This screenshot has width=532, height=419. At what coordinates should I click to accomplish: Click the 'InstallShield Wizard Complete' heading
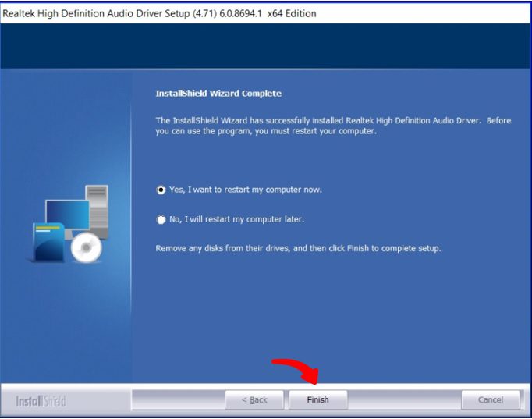218,94
